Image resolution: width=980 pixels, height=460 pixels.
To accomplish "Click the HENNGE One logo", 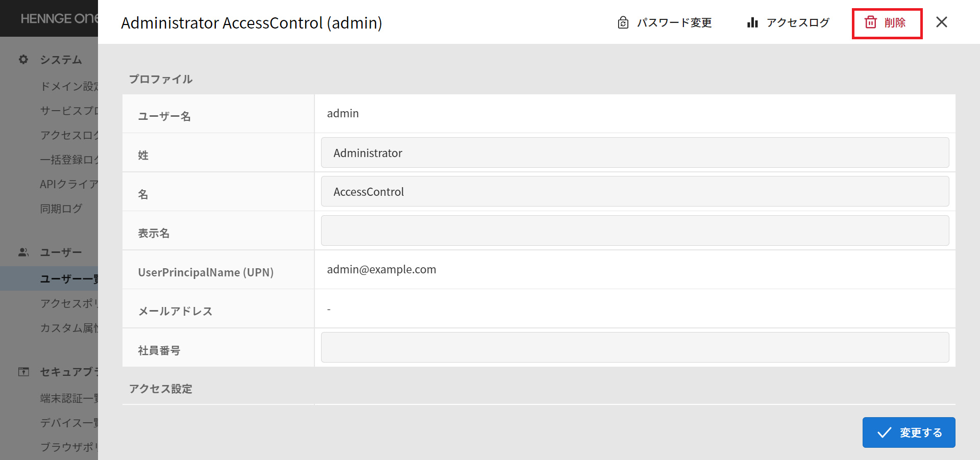I will pos(59,18).
